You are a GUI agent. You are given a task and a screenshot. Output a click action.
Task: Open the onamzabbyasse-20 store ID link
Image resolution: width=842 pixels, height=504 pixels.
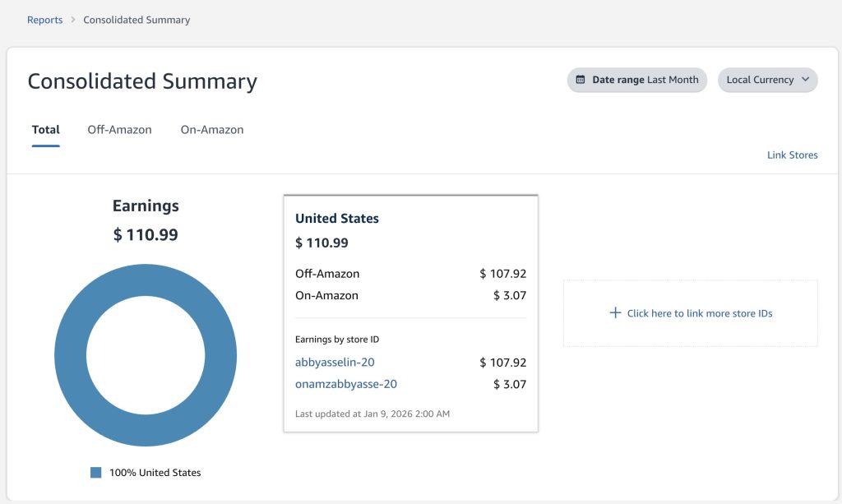click(345, 384)
